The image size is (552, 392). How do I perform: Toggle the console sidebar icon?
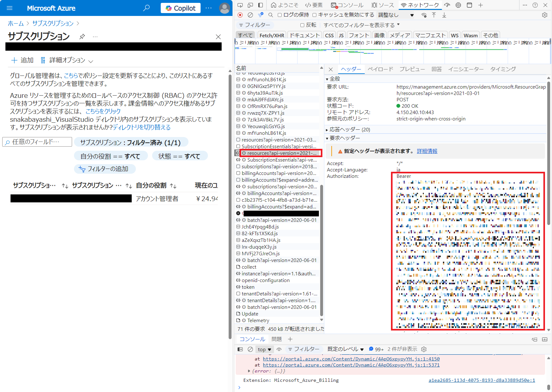[x=240, y=350]
